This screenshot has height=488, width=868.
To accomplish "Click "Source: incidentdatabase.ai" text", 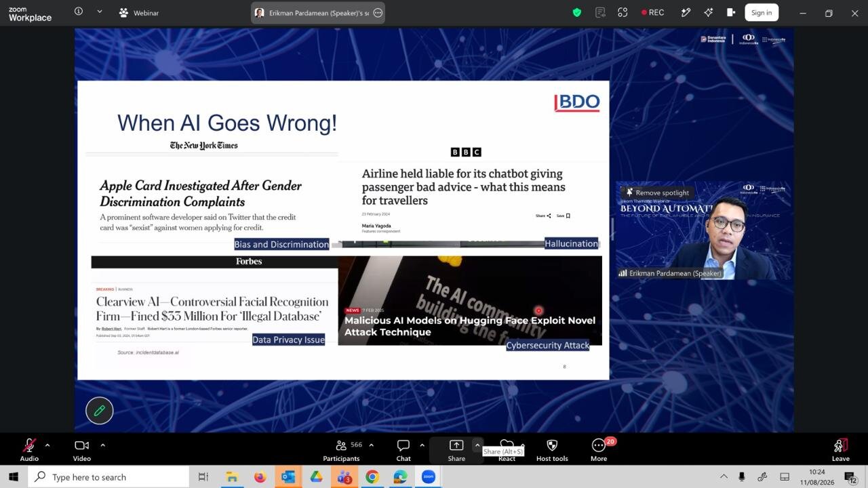I will tap(148, 352).
